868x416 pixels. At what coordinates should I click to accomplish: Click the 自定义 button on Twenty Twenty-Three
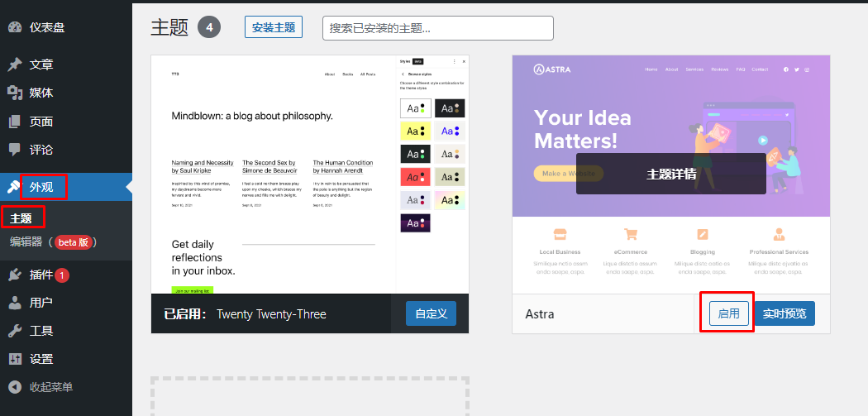[x=431, y=313]
